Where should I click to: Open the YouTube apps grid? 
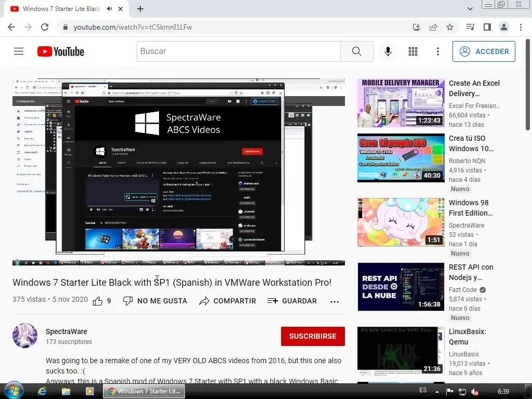[413, 51]
